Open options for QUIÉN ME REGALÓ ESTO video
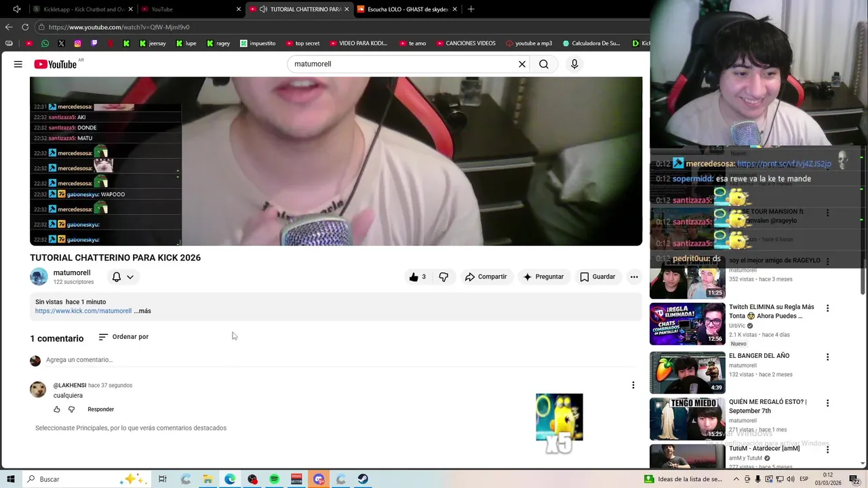This screenshot has height=488, width=868. click(827, 403)
